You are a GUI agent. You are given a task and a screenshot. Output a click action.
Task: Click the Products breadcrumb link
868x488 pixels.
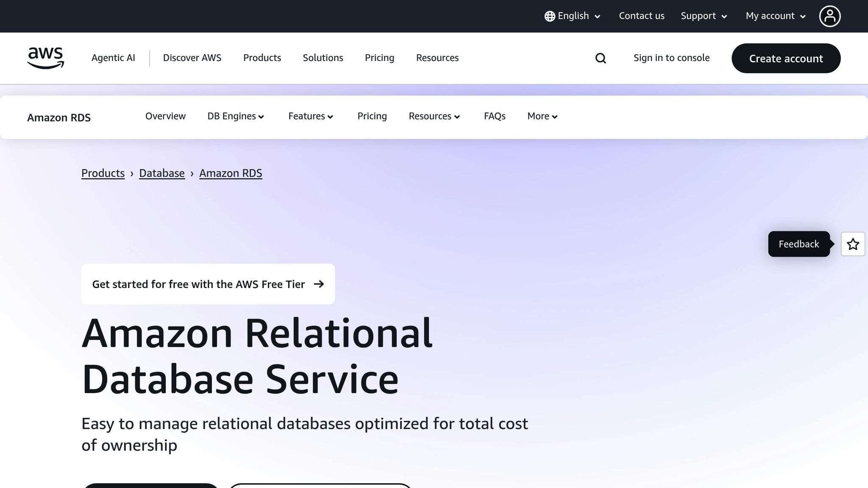[x=103, y=173]
